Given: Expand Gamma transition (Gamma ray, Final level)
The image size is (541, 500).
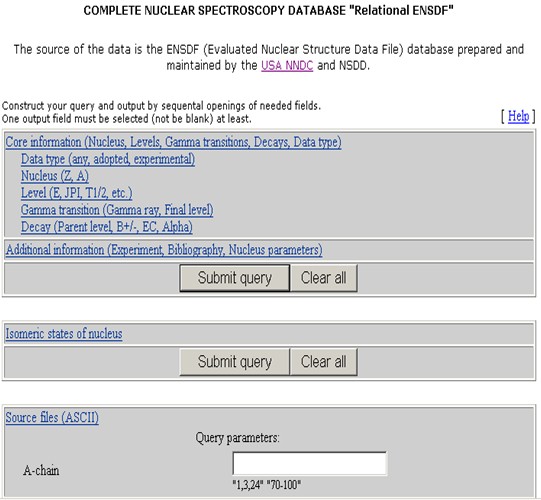Looking at the screenshot, I should [117, 210].
